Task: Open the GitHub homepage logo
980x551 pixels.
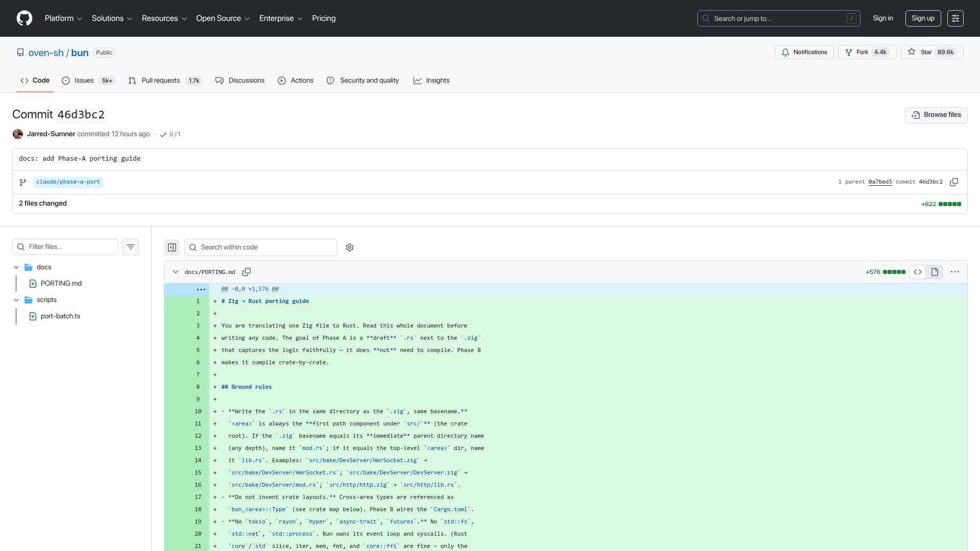Action: [x=24, y=18]
